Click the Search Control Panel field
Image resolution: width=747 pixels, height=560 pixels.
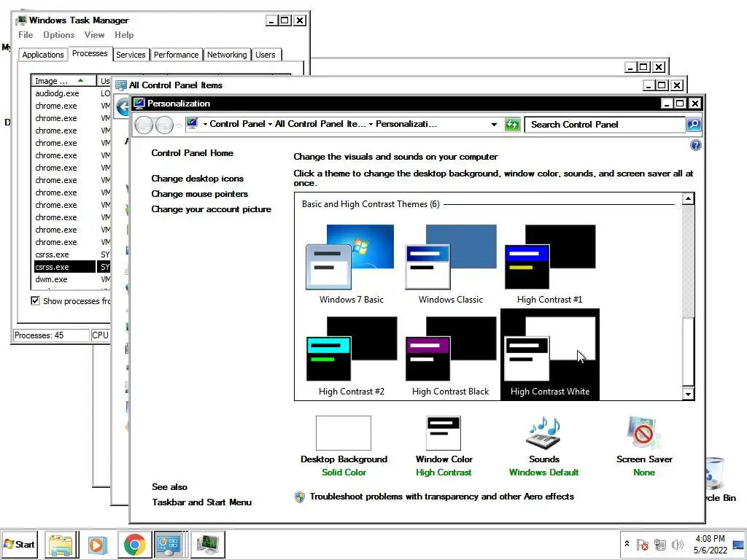point(604,124)
